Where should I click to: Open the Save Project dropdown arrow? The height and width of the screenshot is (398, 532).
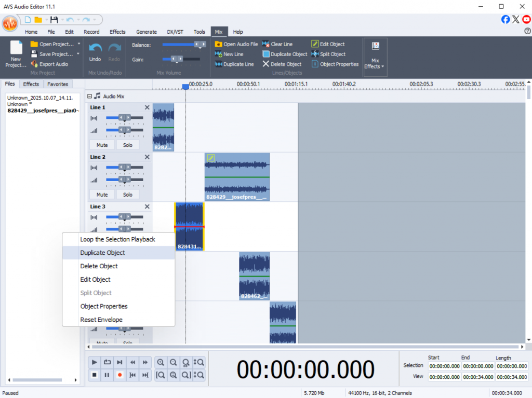(78, 54)
